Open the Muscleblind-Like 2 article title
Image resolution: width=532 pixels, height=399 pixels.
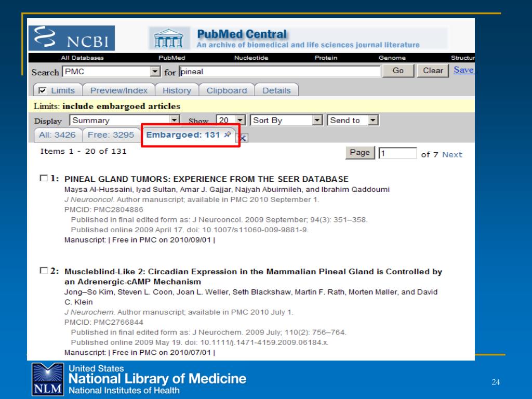pyautogui.click(x=253, y=276)
